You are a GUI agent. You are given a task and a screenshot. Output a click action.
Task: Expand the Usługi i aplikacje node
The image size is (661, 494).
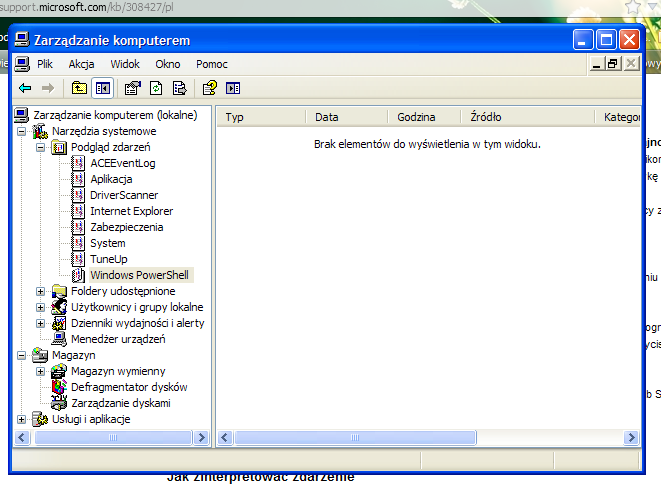21,419
